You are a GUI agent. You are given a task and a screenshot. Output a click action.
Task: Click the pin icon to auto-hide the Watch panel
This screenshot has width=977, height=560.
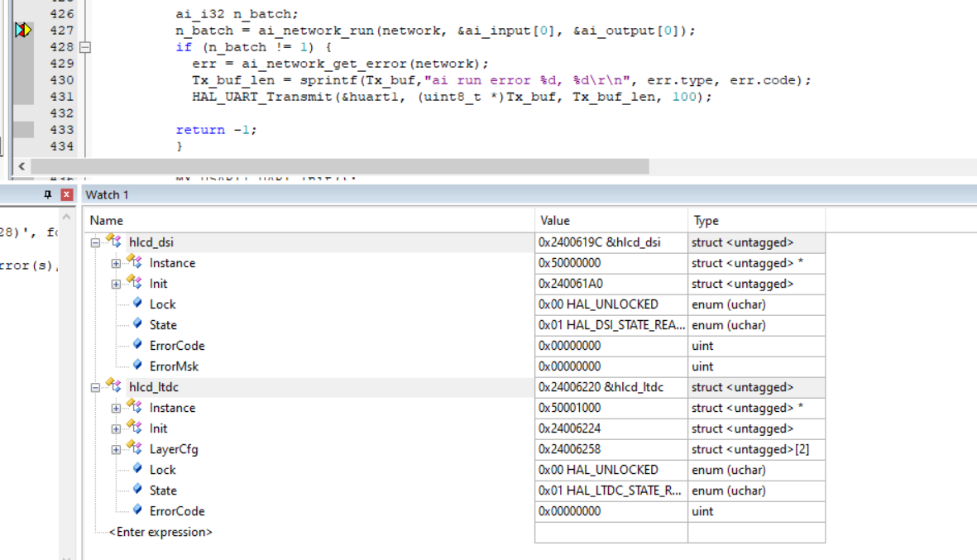coord(49,194)
